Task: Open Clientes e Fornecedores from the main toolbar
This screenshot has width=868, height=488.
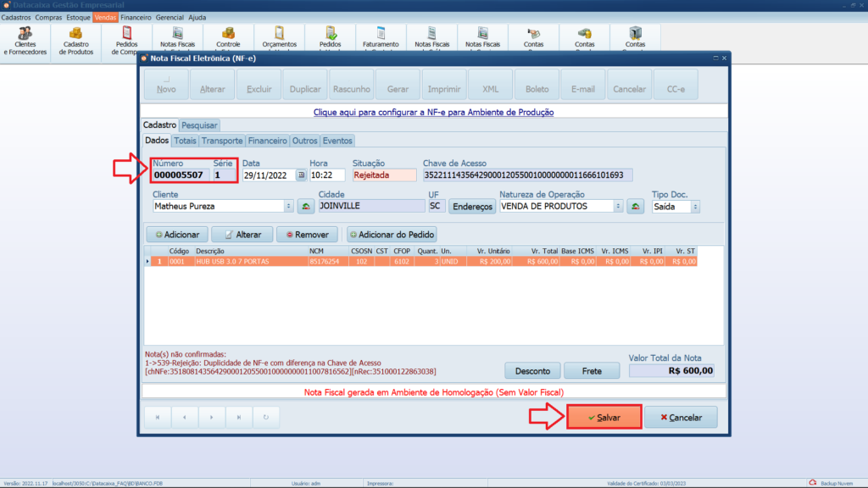Action: (25, 40)
